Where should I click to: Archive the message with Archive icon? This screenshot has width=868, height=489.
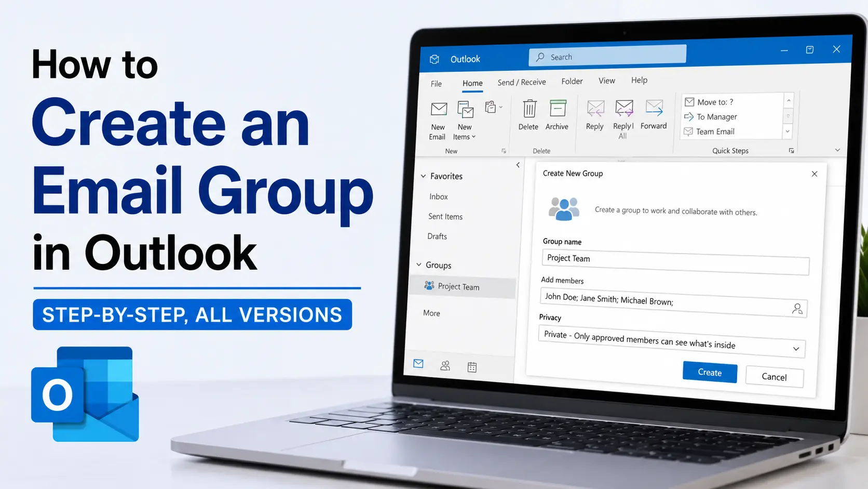558,108
